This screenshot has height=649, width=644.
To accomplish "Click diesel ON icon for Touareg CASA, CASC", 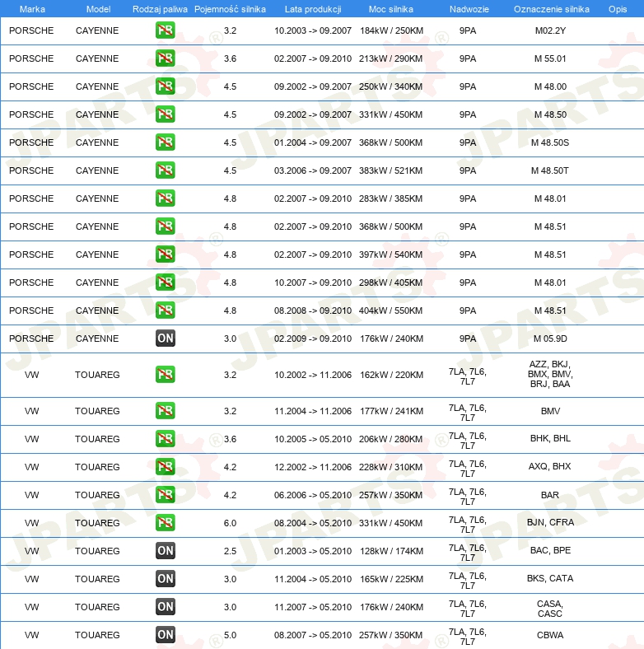I will point(166,607).
